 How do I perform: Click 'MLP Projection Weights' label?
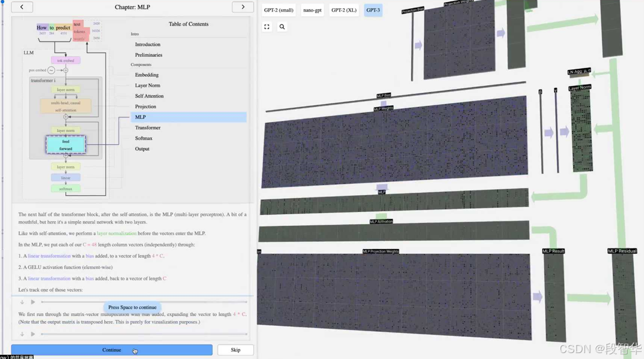[x=381, y=251]
